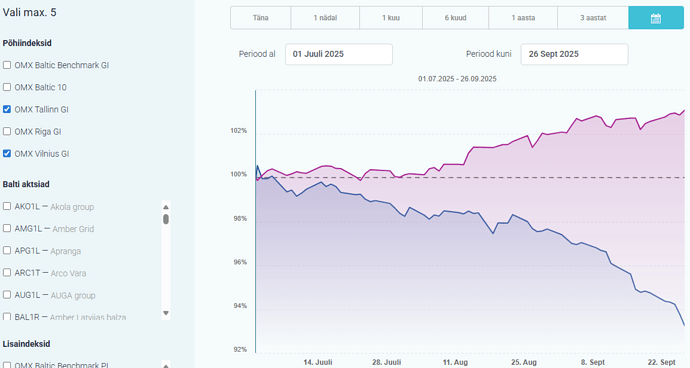Edit the Periood kuni date field

tap(574, 54)
